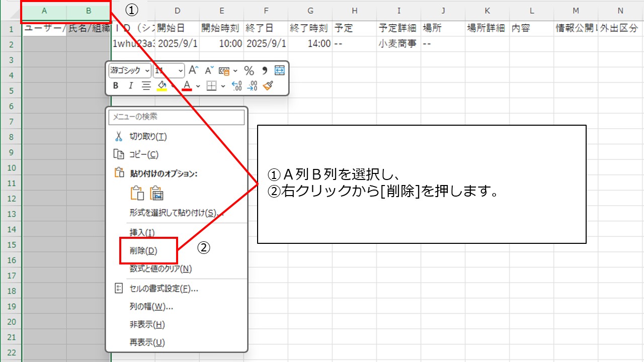Image resolution: width=644 pixels, height=362 pixels.
Task: Click the メニューの検索 search field
Action: point(177,117)
